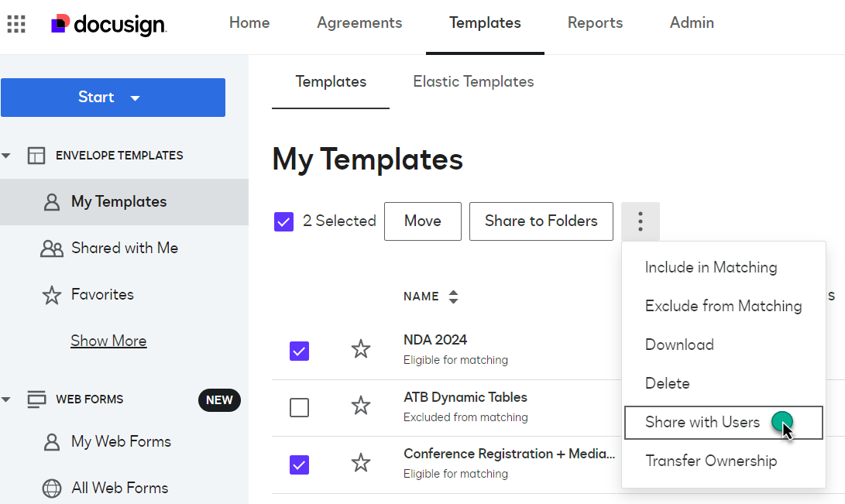Sort templates by the Name column arrows
This screenshot has width=845, height=504.
(x=454, y=297)
